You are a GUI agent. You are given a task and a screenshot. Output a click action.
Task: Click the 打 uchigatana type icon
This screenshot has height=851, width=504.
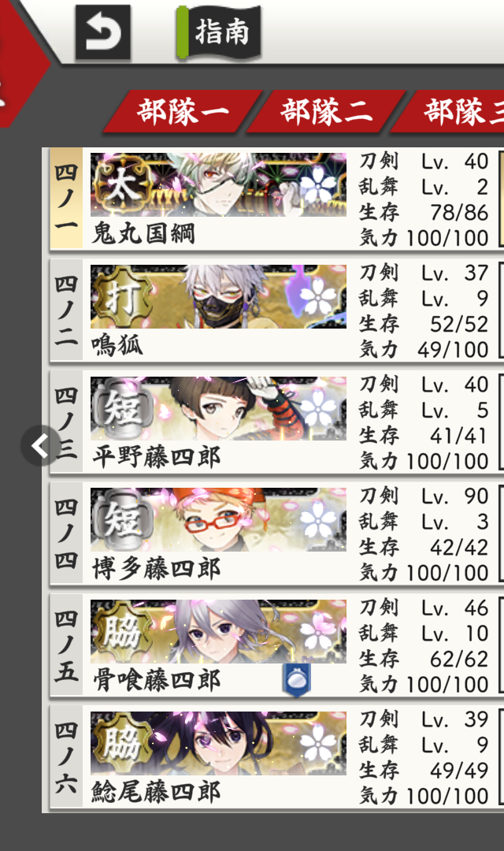click(122, 296)
